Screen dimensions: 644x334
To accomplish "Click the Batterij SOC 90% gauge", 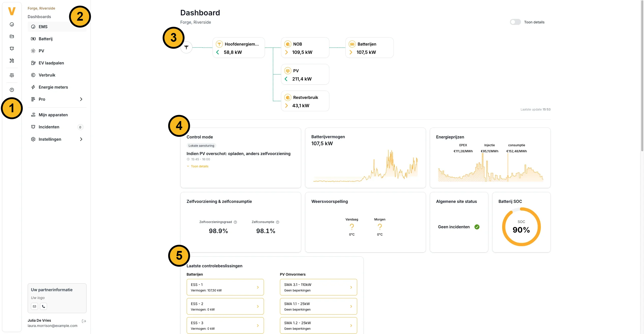I will 521,227.
